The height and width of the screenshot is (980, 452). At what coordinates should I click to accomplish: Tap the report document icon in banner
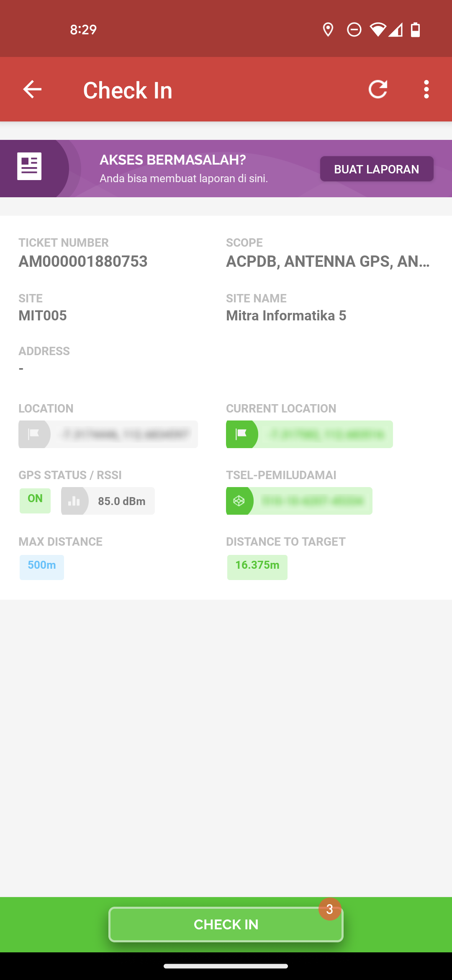[29, 166]
